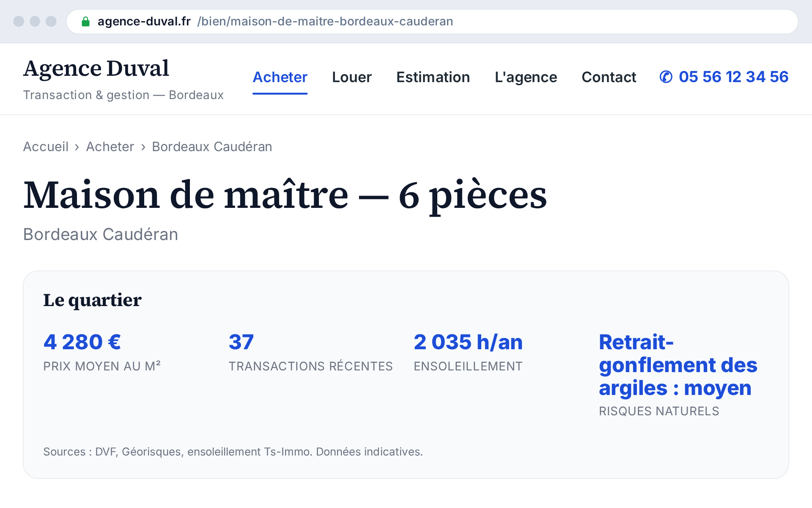Click the green padlock icon in address bar
Image resolution: width=812 pixels, height=508 pixels.
[x=85, y=22]
